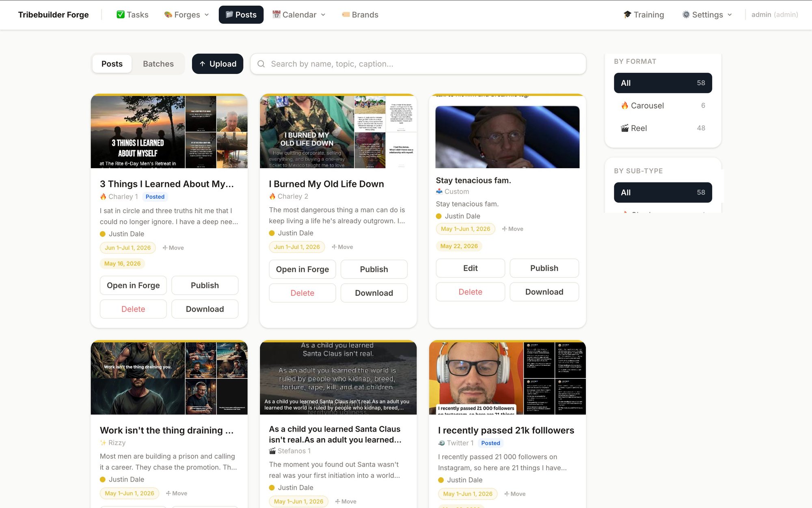Screen dimensions: 812x508
Task: Click the Posted badge next to Twitter 1
Action: 490,443
